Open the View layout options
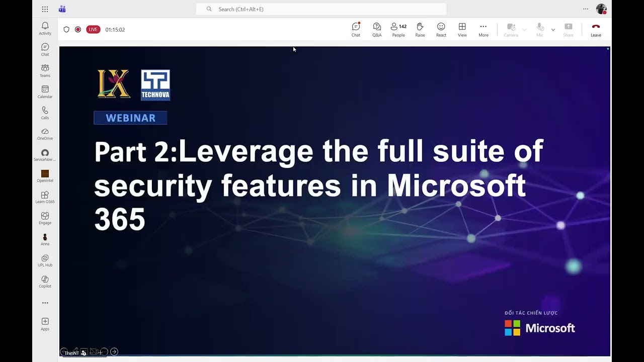Viewport: 644px width, 362px height. (462, 30)
